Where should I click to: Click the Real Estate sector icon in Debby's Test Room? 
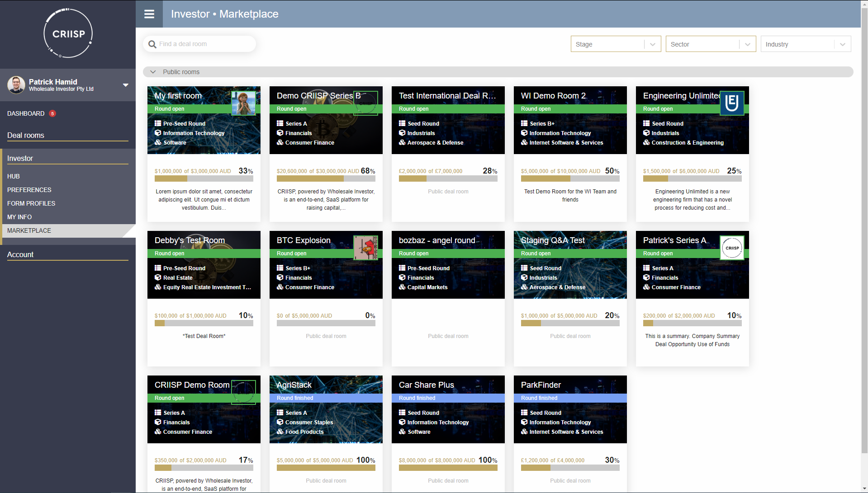158,277
